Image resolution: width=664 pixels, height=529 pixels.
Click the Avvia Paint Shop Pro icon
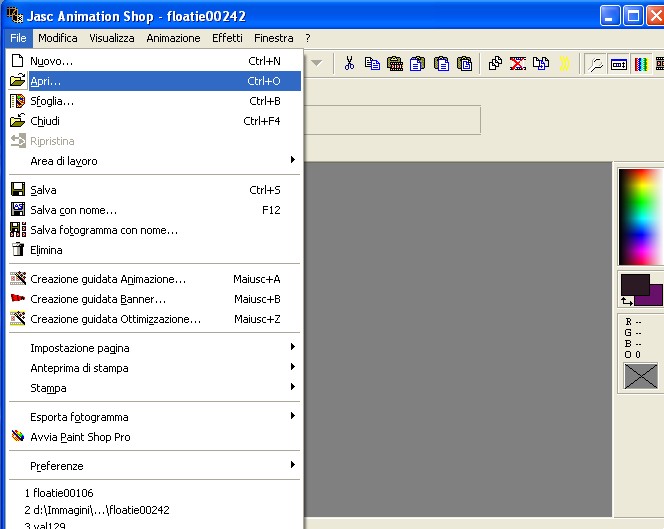[18, 436]
